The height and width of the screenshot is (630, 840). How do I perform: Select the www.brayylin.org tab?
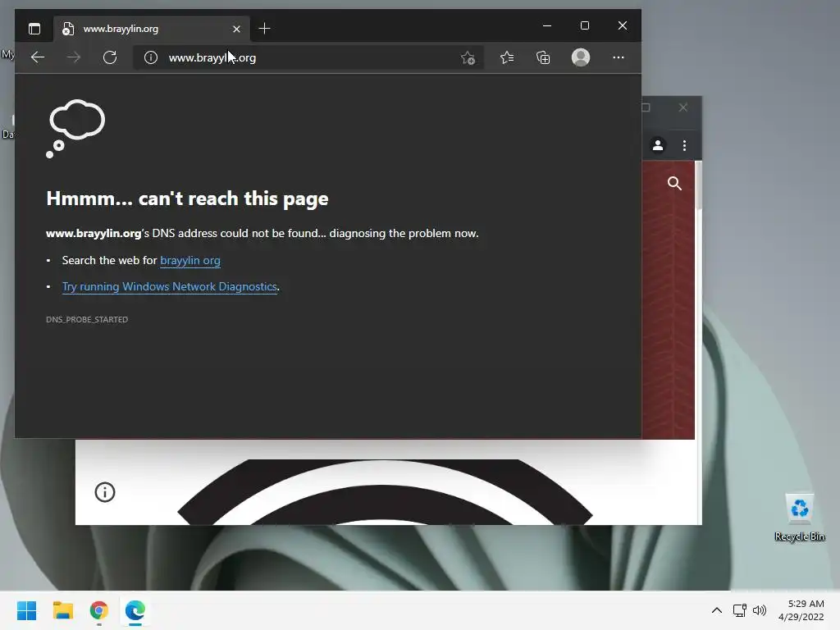152,29
